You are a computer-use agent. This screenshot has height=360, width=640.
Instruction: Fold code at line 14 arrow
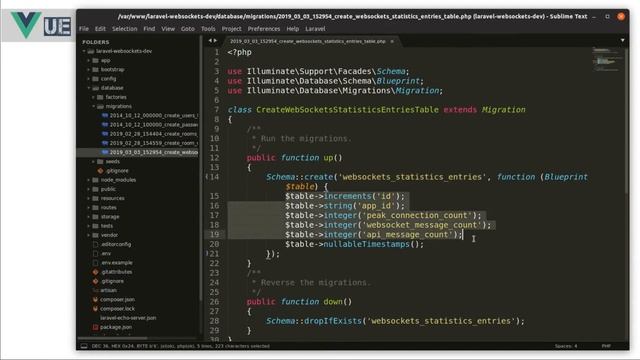click(x=207, y=177)
